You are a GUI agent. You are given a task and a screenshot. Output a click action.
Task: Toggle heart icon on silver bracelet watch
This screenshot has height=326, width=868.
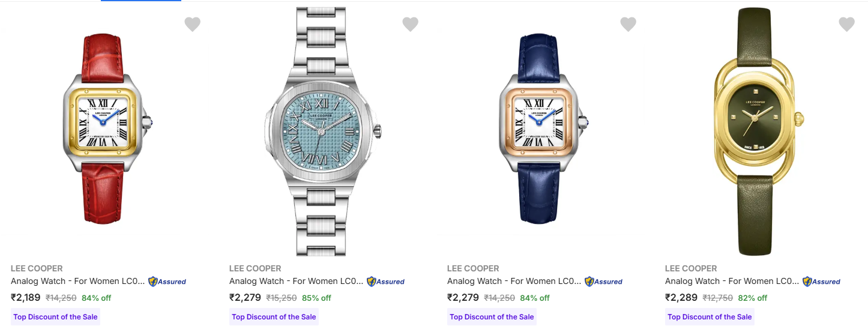tap(410, 24)
